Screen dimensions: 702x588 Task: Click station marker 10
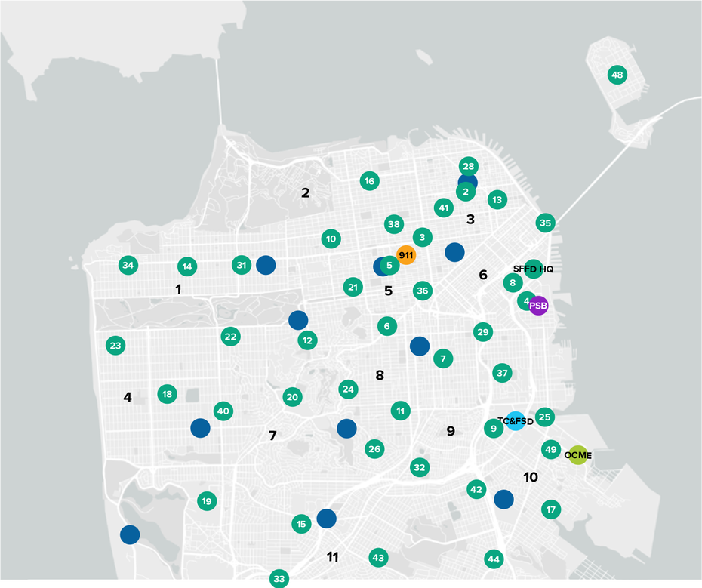(331, 239)
